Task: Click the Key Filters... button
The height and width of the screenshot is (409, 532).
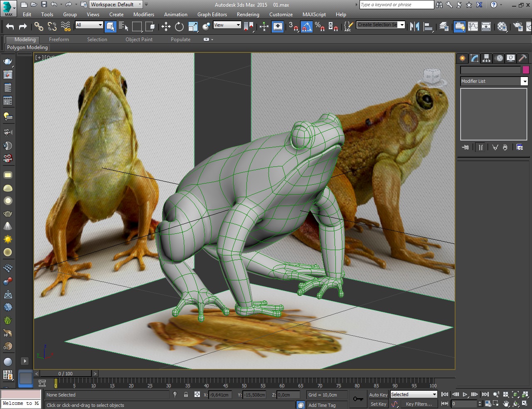Action: pyautogui.click(x=419, y=404)
